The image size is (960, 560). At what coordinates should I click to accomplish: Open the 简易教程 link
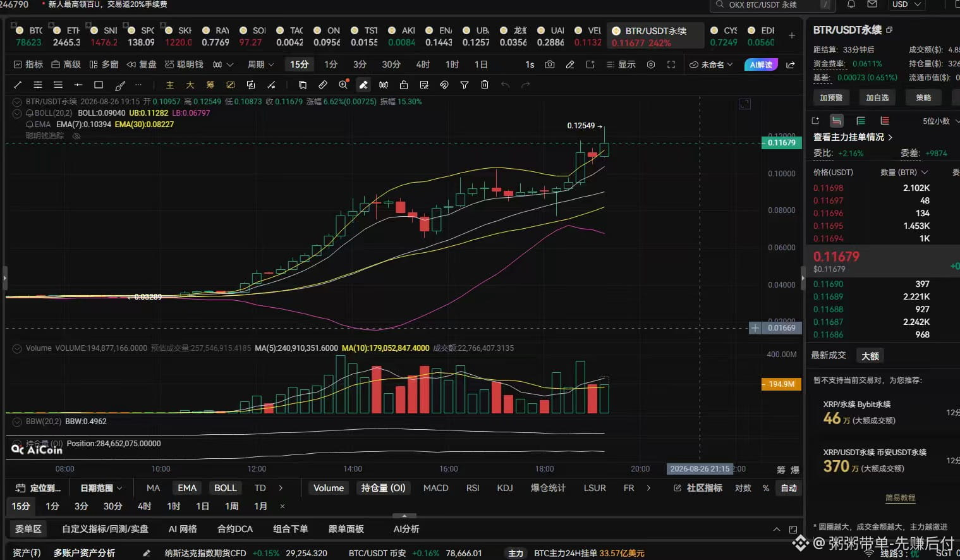[x=900, y=498]
